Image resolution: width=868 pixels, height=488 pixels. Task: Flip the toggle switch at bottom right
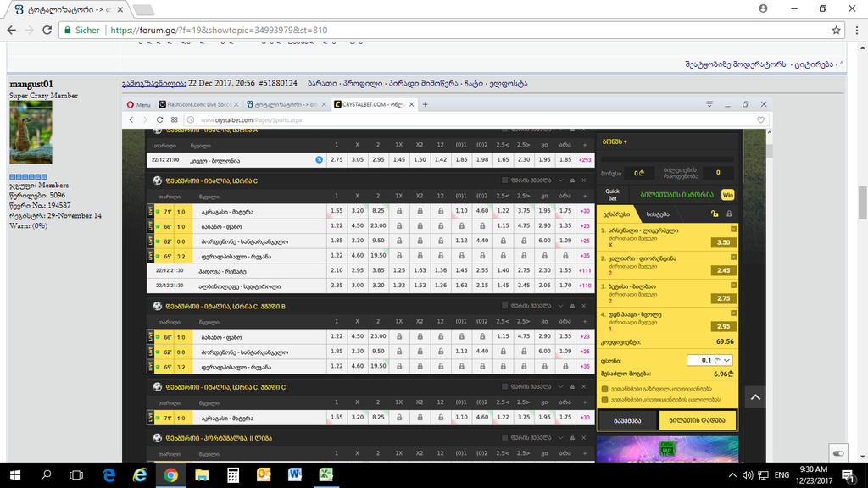838,454
